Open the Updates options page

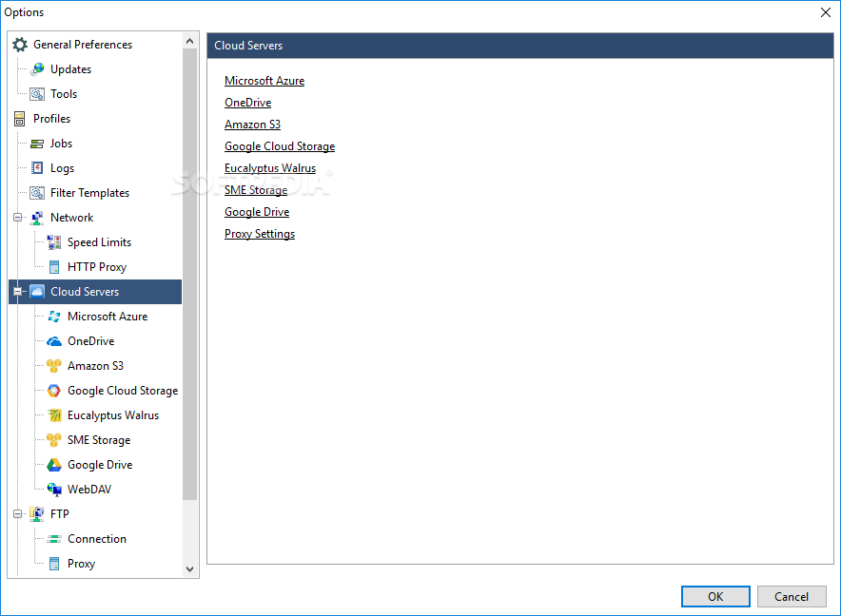70,69
